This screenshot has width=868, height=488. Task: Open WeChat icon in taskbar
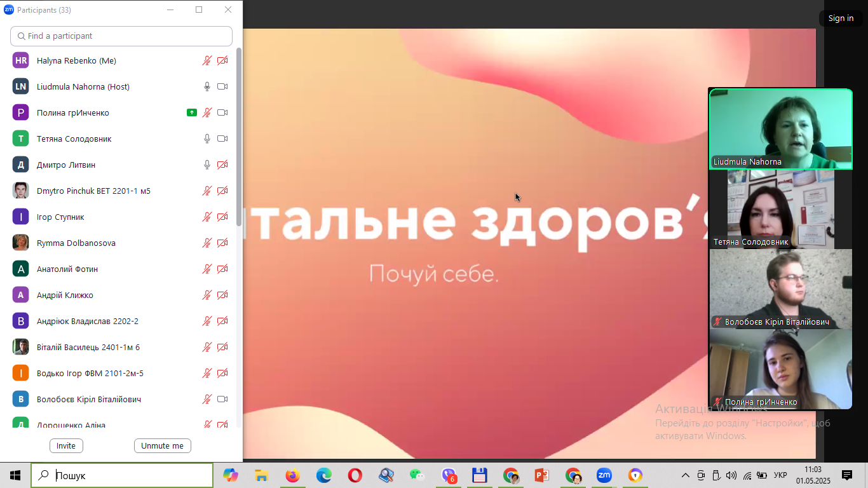[x=417, y=475]
